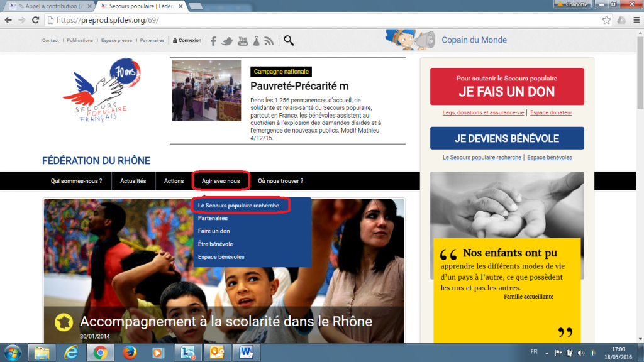Click the RSS feed icon
The width and height of the screenshot is (644, 362).
coord(269,41)
